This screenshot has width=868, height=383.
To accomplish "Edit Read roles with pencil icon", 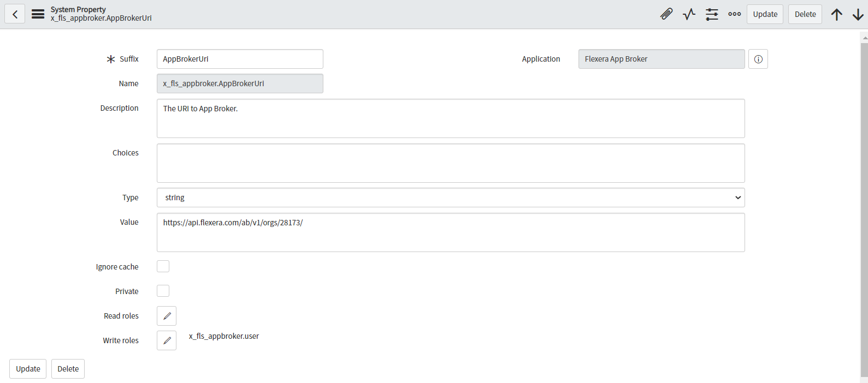I will (x=167, y=316).
